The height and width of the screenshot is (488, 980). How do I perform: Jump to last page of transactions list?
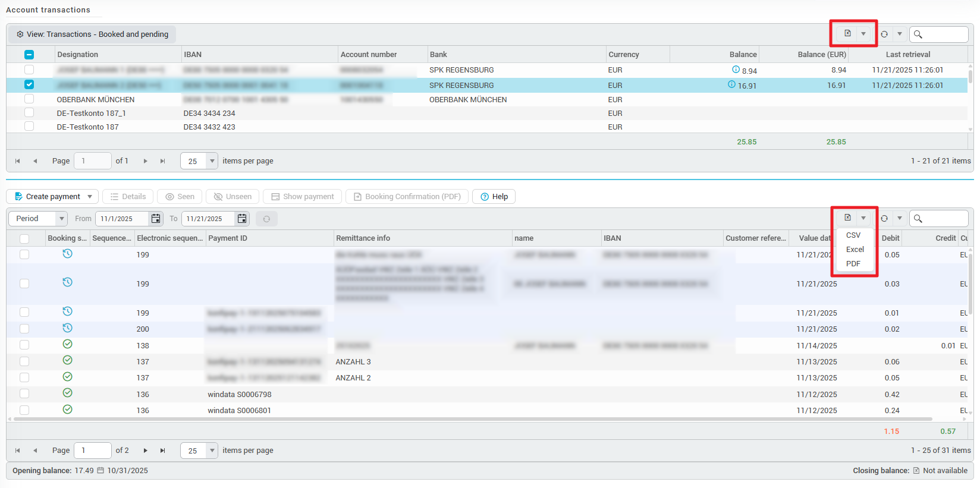point(162,451)
